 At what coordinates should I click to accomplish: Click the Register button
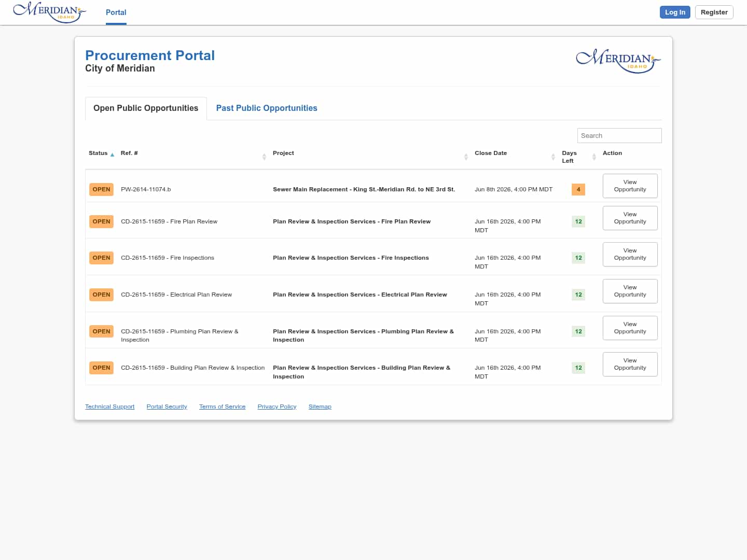coord(714,12)
